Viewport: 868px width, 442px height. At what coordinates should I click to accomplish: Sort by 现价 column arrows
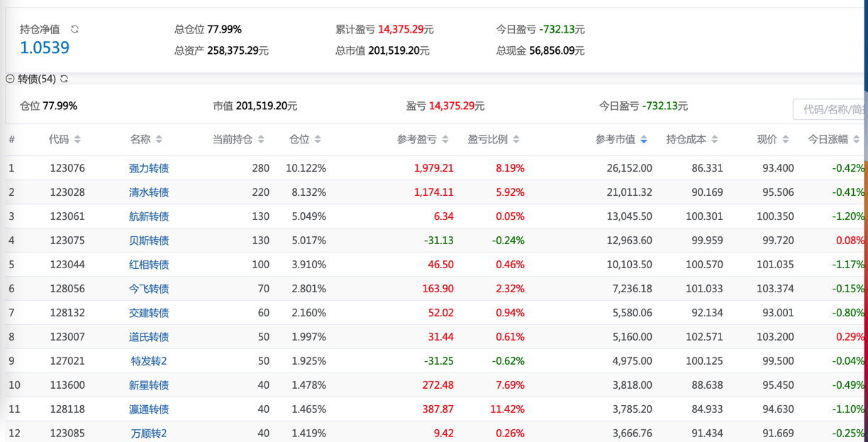[786, 140]
